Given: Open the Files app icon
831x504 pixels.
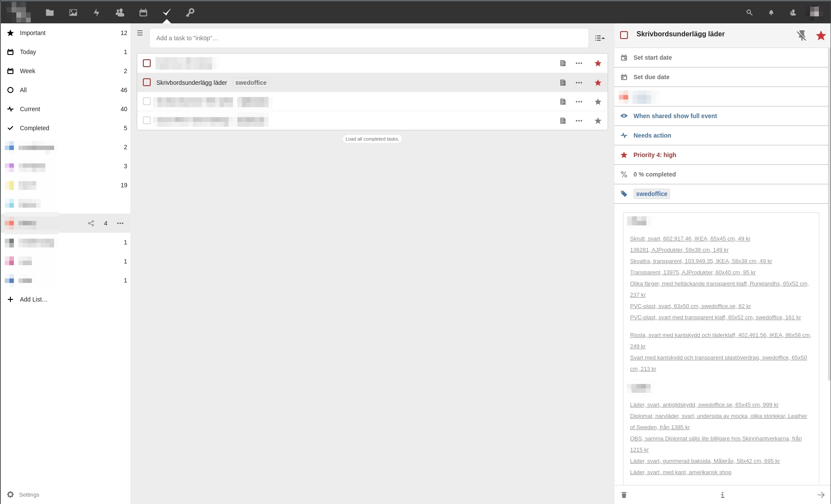Looking at the screenshot, I should 49,12.
